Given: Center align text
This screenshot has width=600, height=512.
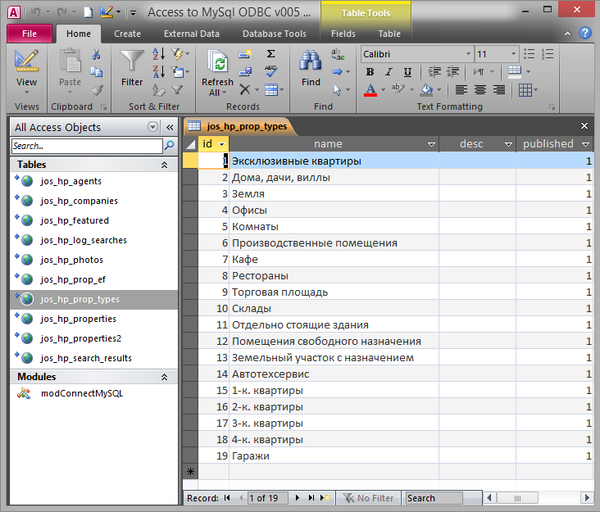Looking at the screenshot, I should coord(480,90).
